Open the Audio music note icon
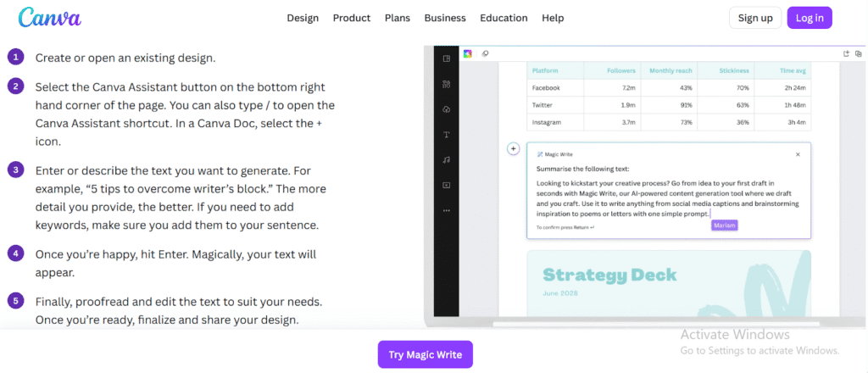This screenshot has height=373, width=868. pyautogui.click(x=447, y=159)
